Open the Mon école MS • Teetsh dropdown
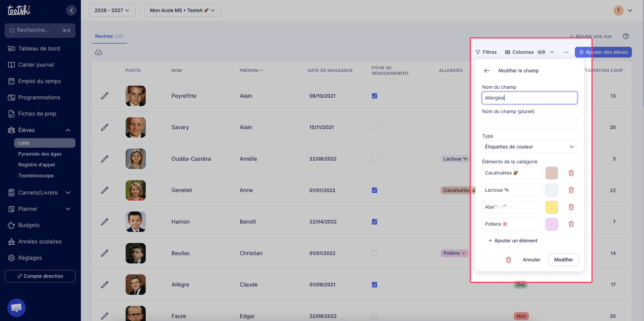The width and height of the screenshot is (644, 321). click(x=182, y=11)
